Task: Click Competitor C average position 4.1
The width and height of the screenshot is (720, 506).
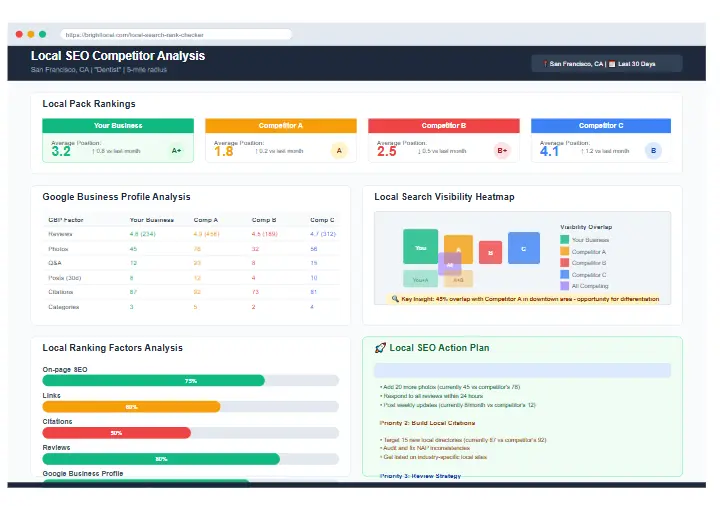Action: tap(549, 152)
